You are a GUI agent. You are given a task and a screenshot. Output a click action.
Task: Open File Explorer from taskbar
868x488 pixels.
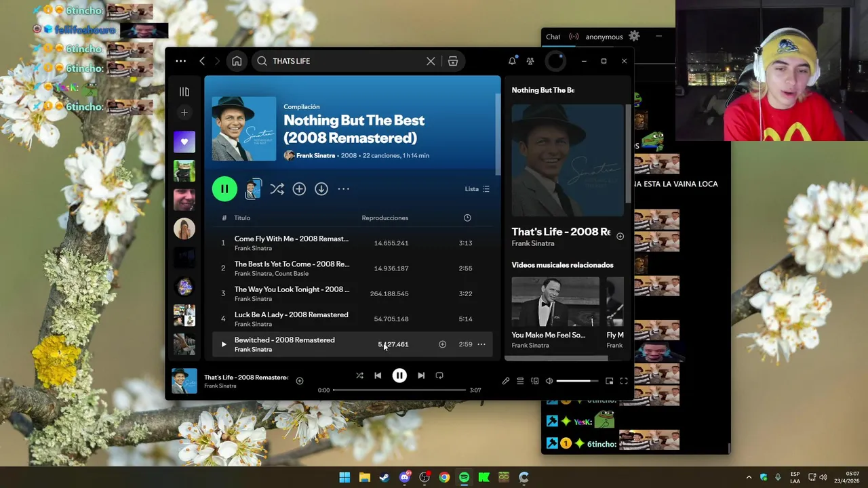365,477
